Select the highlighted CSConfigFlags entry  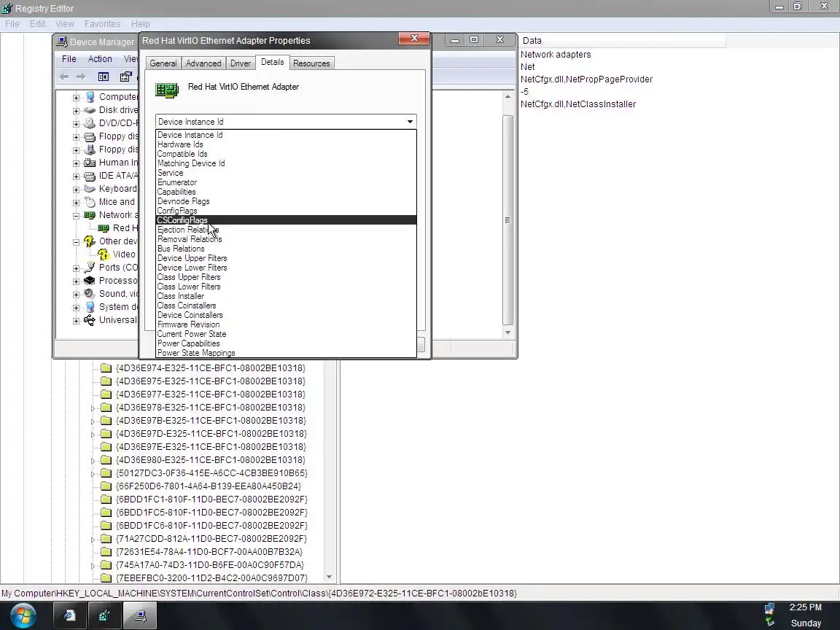coord(286,220)
